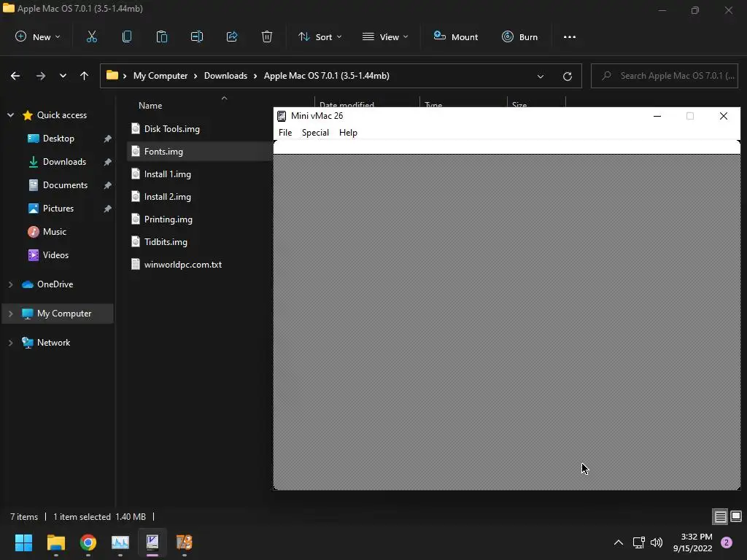The width and height of the screenshot is (747, 560).
Task: Click the Mini vMac title bar icon
Action: [x=282, y=116]
